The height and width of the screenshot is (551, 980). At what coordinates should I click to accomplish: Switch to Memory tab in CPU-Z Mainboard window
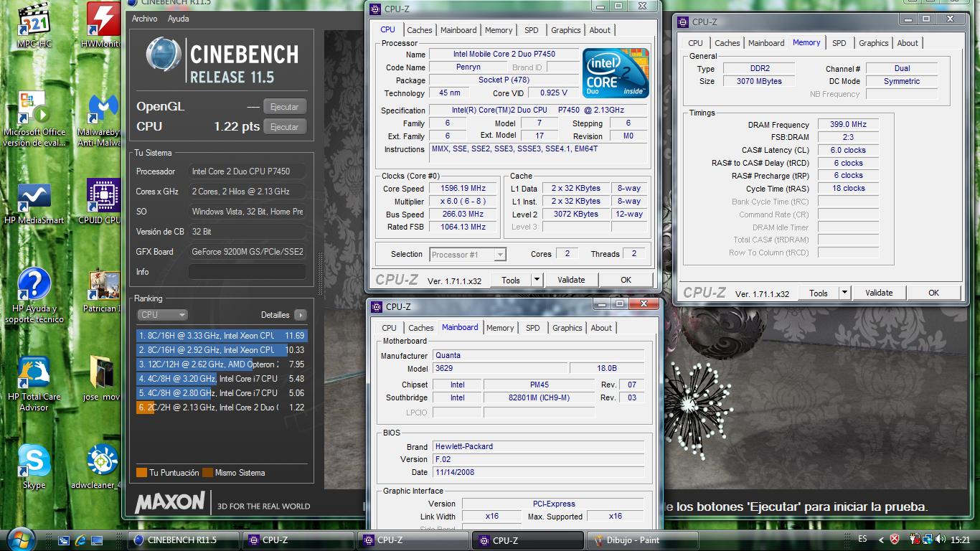pos(500,328)
